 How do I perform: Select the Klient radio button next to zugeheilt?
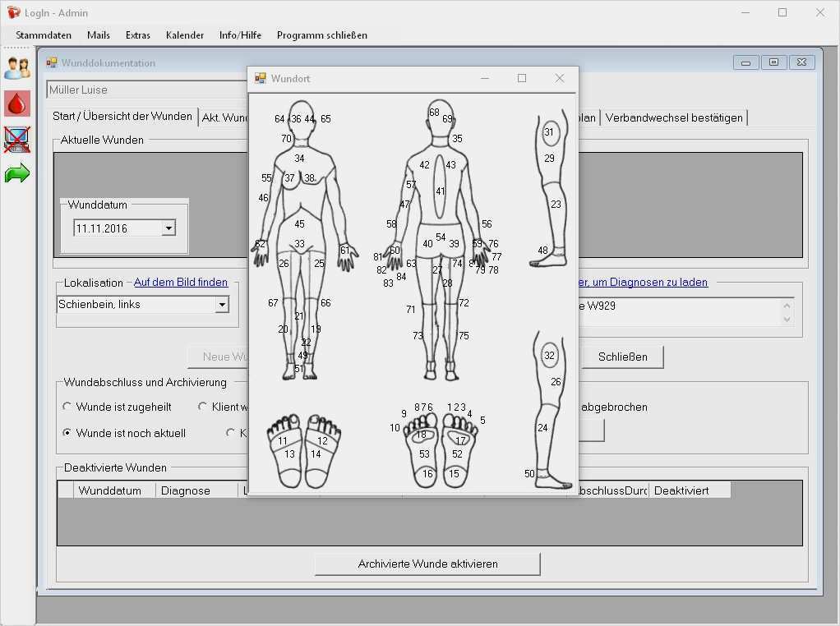(202, 407)
